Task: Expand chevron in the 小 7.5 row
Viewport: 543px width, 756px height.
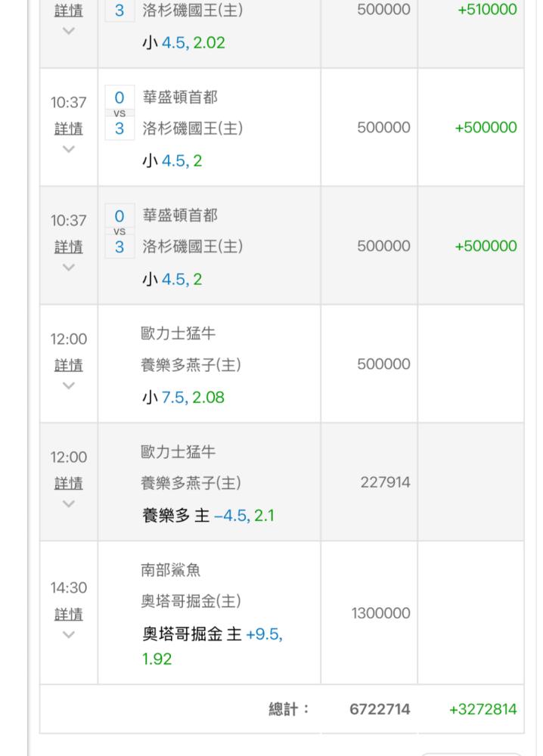Action: 68,386
